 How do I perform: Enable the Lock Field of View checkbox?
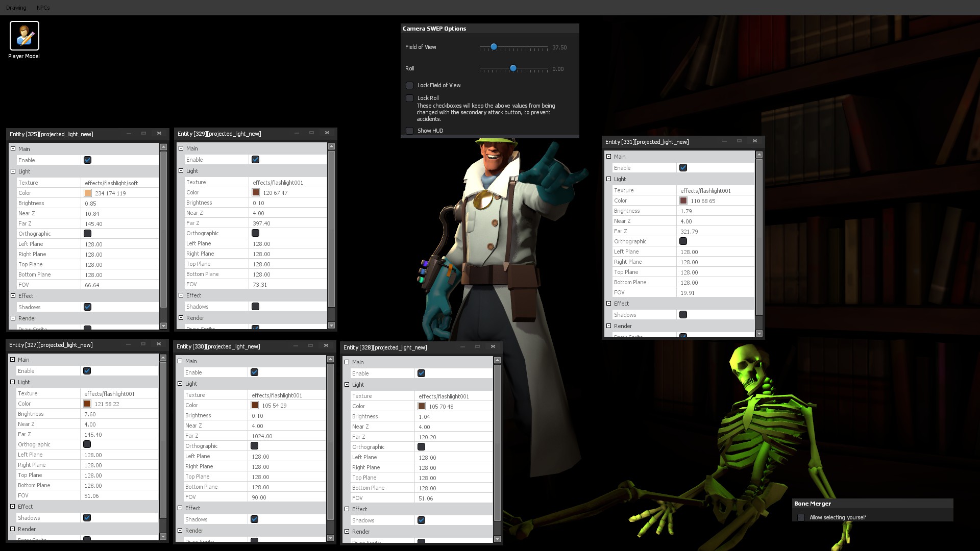(409, 85)
